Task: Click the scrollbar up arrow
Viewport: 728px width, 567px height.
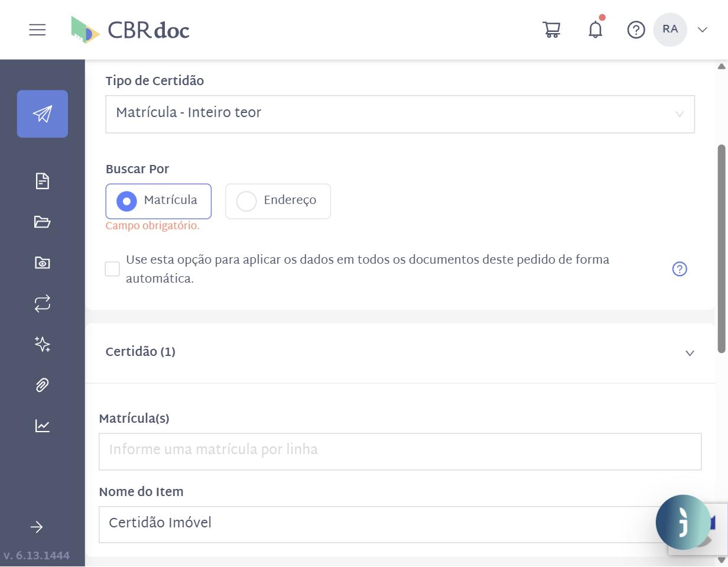Action: click(x=721, y=66)
